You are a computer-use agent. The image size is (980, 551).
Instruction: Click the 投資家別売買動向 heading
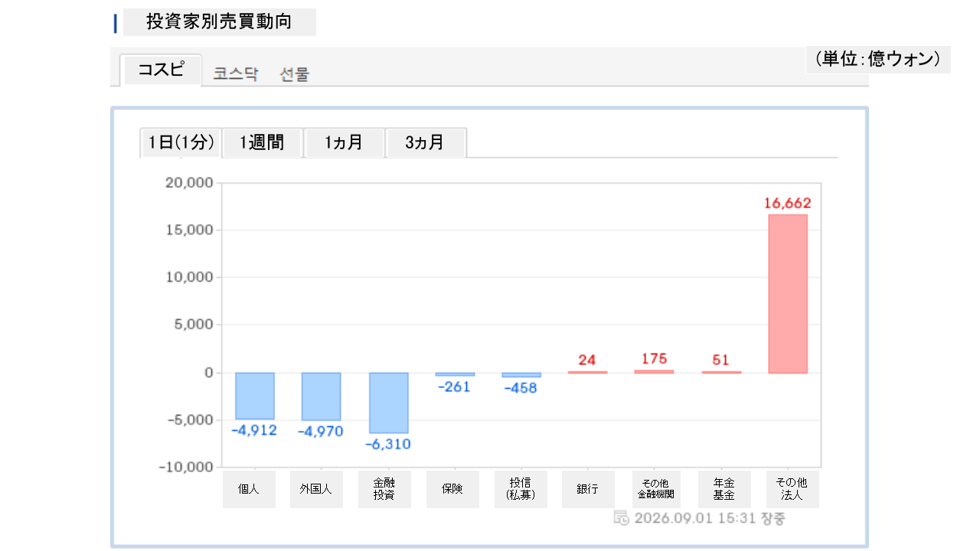pos(219,21)
